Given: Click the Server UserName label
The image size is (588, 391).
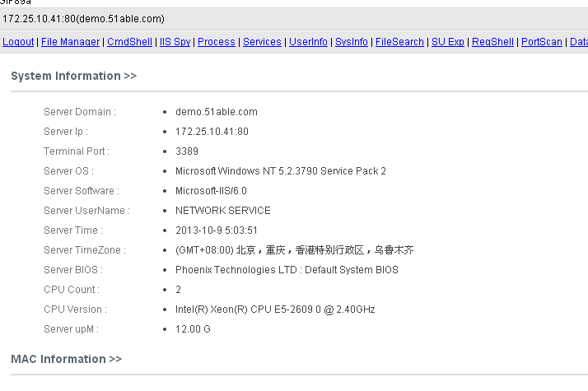Looking at the screenshot, I should [x=86, y=210].
